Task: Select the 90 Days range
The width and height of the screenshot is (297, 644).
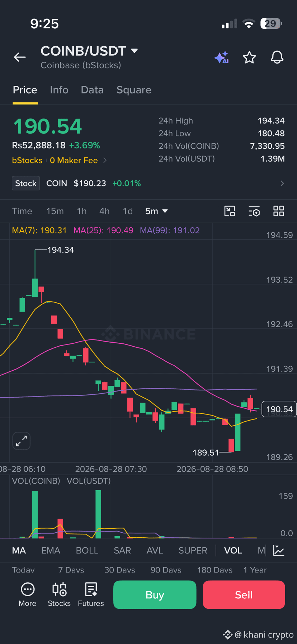Action: [166, 570]
